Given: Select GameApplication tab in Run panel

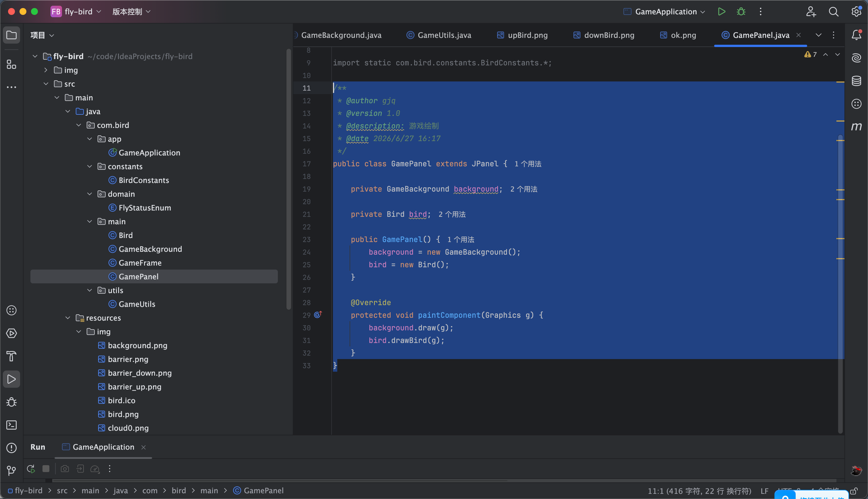Looking at the screenshot, I should click(99, 447).
